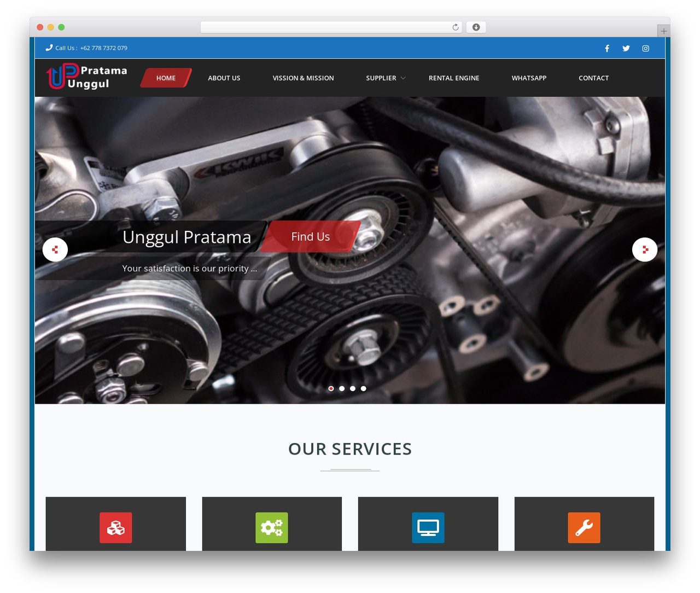This screenshot has height=593, width=700.
Task: Open the Home menu item
Action: click(166, 78)
